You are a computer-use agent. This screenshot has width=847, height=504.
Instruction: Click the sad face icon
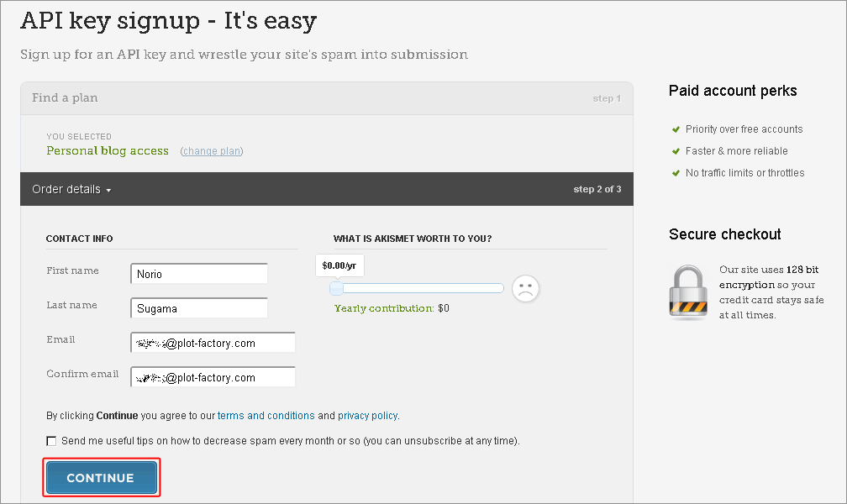(x=526, y=288)
